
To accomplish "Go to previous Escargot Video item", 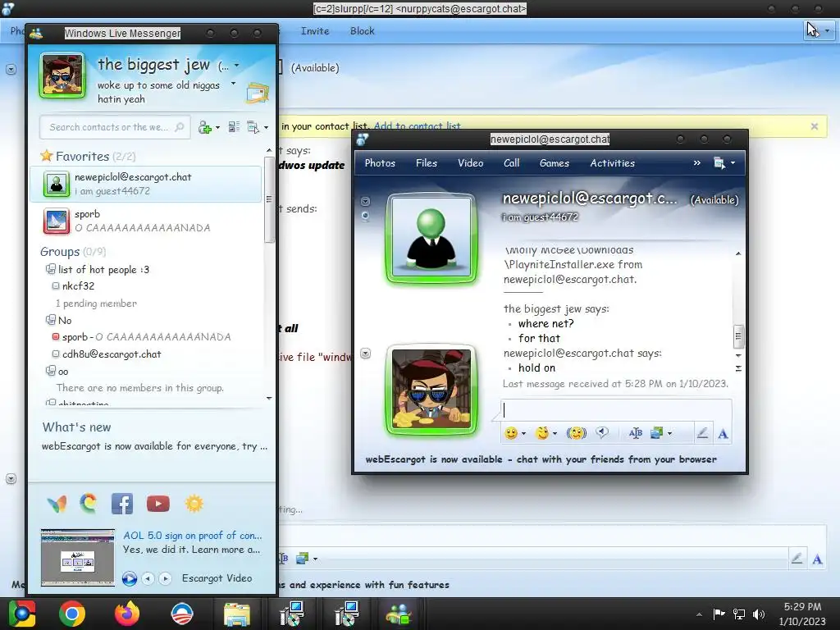I will [x=148, y=578].
